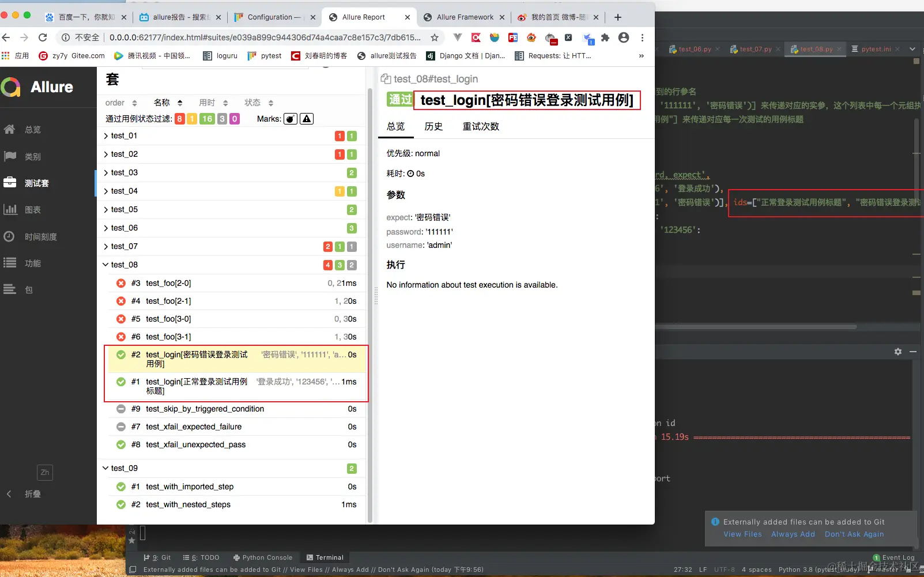
Task: Select test_login[正常登录测试用例标题] case
Action: [x=236, y=386]
